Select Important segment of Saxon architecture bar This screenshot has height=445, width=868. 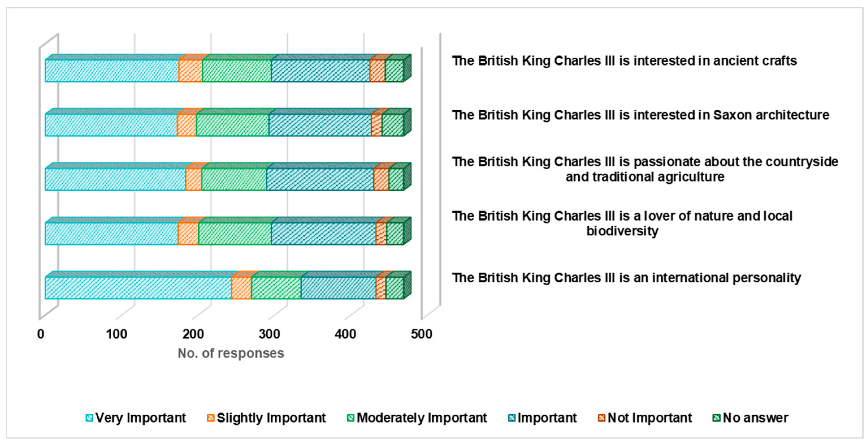[x=320, y=125]
